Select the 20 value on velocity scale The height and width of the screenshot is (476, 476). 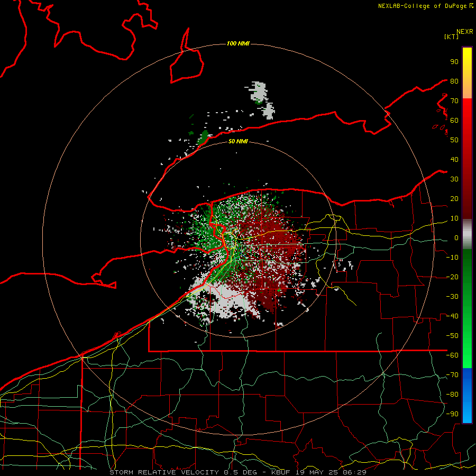coord(454,198)
